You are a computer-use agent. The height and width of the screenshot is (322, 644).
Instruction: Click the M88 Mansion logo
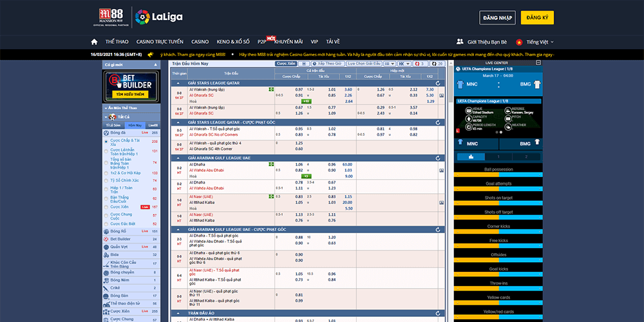110,17
